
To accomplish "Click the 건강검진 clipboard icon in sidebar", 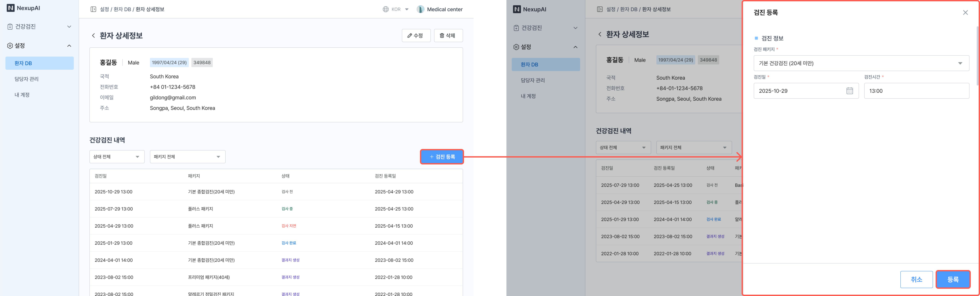I will point(10,27).
